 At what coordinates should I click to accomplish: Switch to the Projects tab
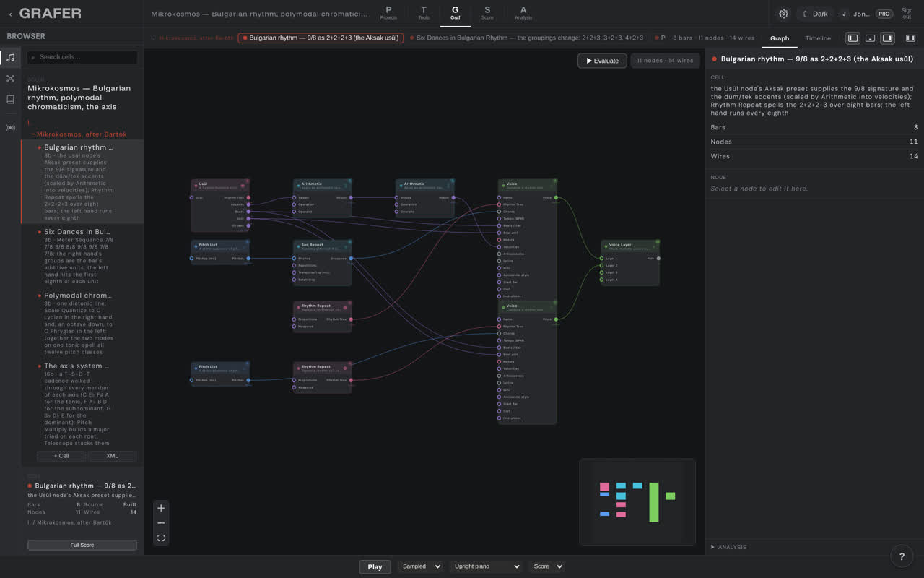(x=388, y=13)
